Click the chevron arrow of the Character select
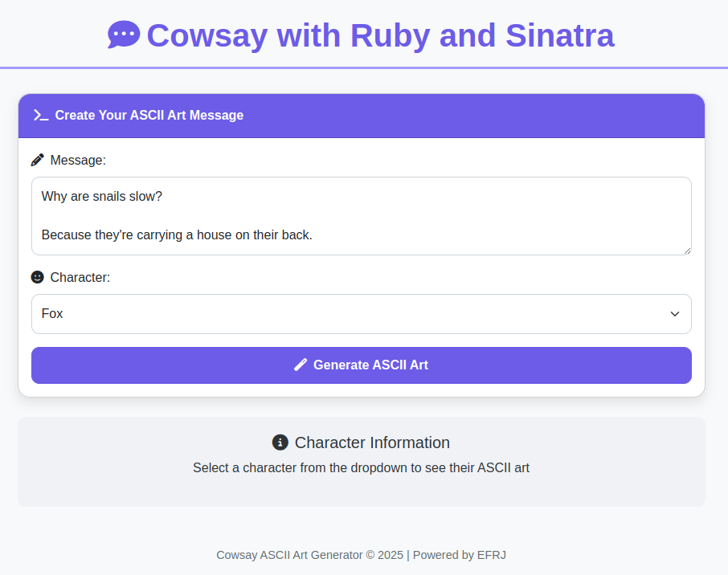 coord(675,314)
